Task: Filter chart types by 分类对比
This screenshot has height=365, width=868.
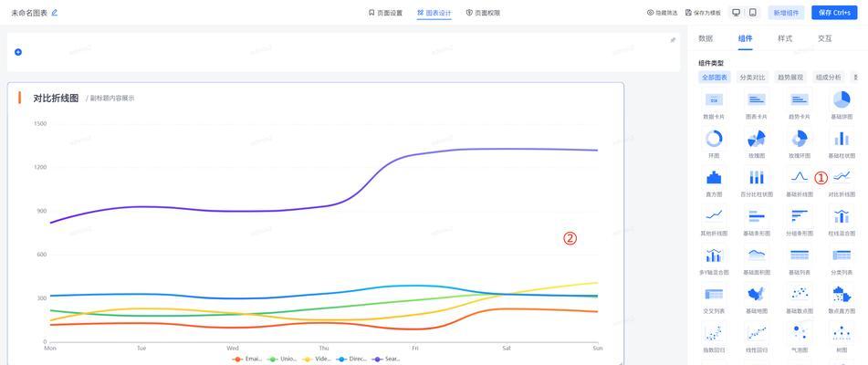Action: [x=753, y=78]
